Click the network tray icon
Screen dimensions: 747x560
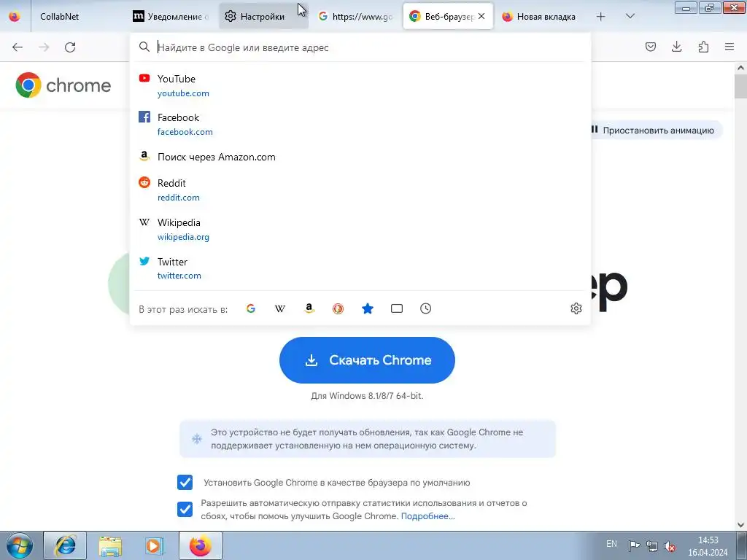tap(651, 546)
